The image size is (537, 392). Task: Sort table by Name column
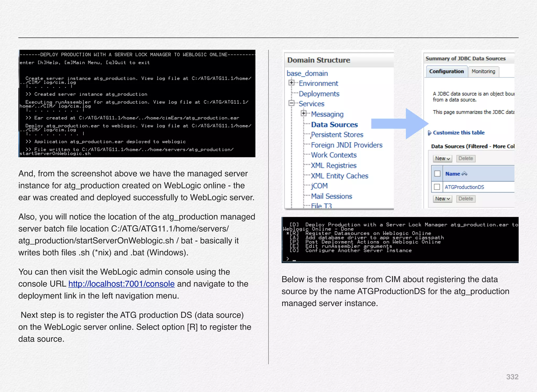[453, 174]
